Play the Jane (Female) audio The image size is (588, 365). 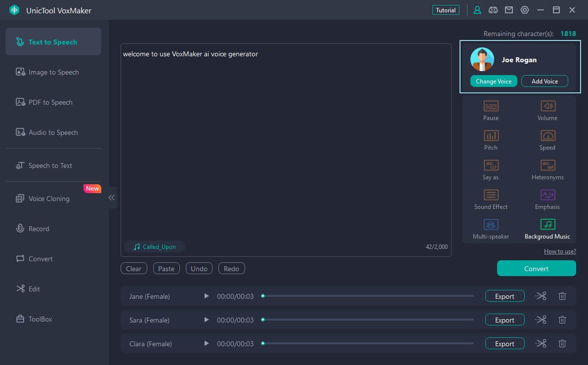[207, 296]
